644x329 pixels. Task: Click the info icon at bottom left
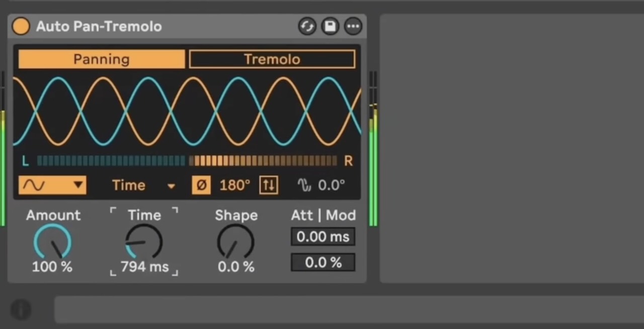(x=21, y=309)
